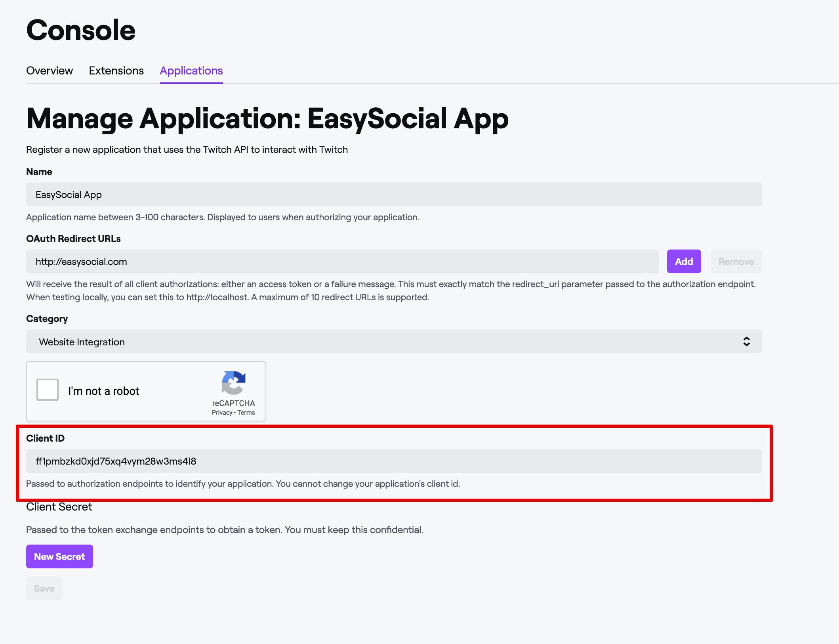Viewport: 839px width, 644px height.
Task: Click the 'Application name between 3-100 characters' hint
Action: 223,217
